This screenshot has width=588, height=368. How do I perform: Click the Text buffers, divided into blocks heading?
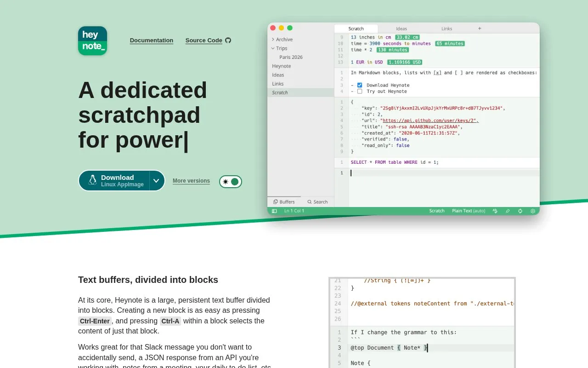(x=148, y=280)
